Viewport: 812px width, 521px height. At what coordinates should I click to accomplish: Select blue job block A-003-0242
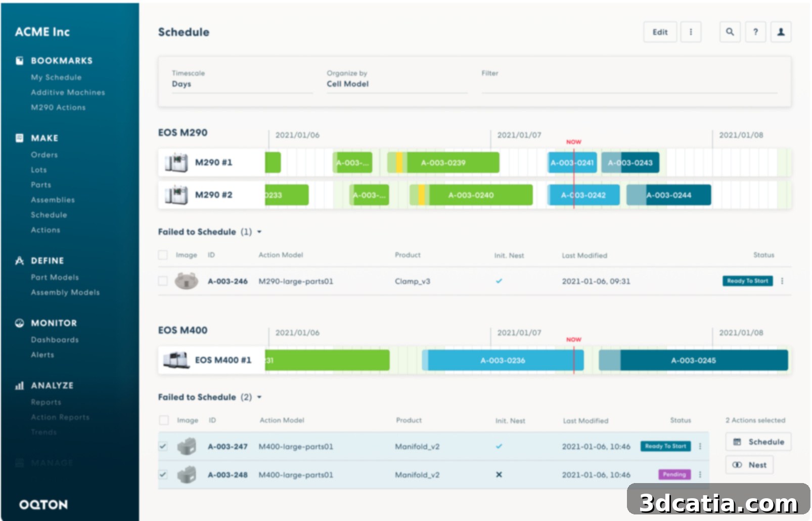[584, 195]
